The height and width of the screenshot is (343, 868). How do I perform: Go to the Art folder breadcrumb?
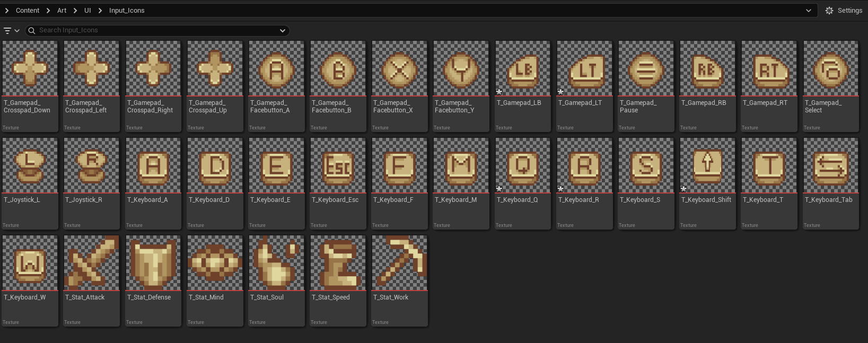coord(62,11)
